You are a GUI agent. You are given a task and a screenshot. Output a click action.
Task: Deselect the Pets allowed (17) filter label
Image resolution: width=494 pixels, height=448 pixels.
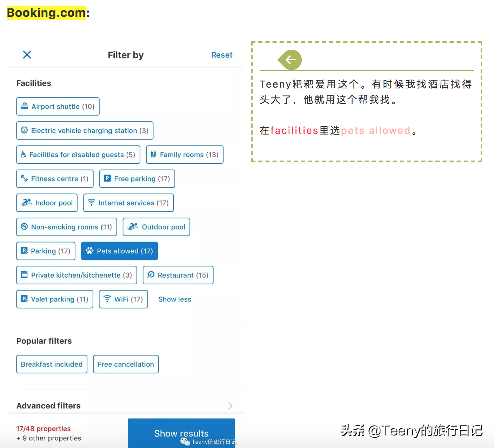125,251
